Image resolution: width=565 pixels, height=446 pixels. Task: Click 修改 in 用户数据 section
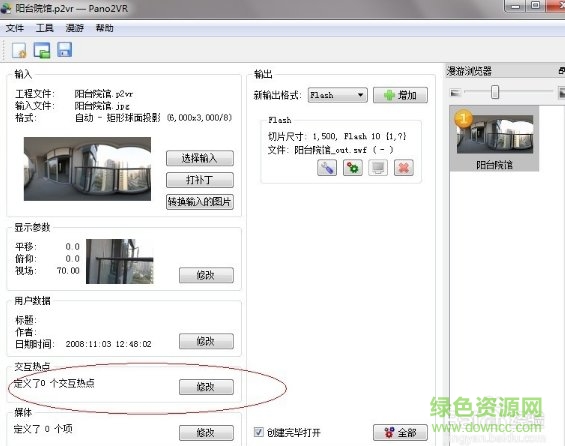coord(206,341)
